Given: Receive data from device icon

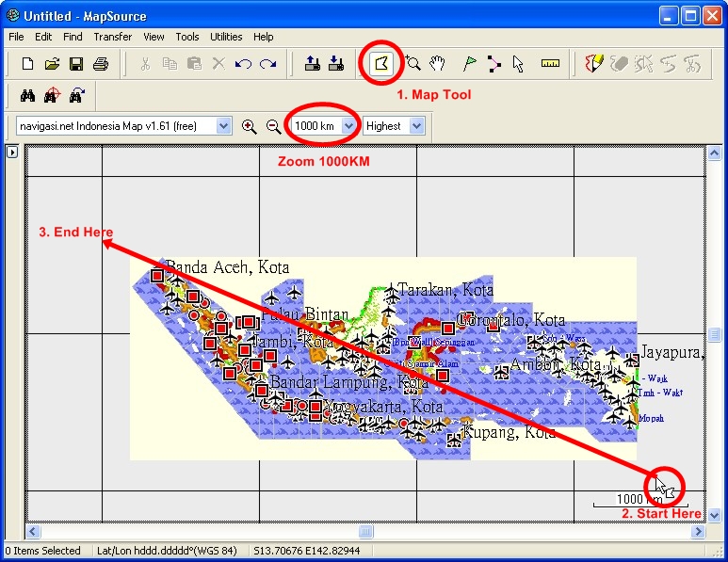Looking at the screenshot, I should 336,64.
